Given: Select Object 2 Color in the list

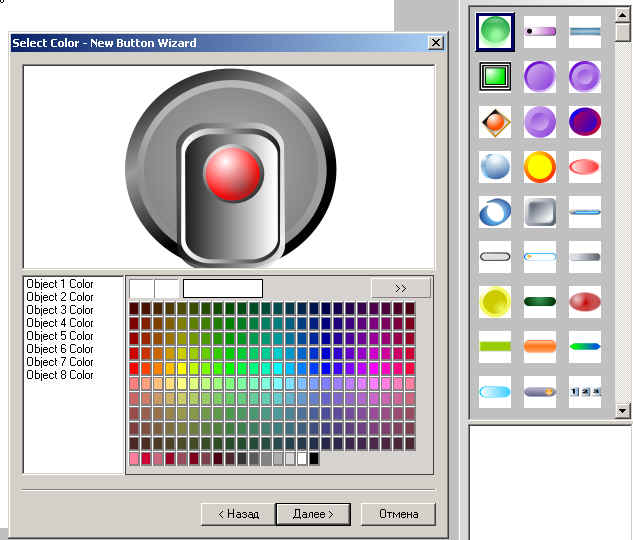Looking at the screenshot, I should pos(60,297).
